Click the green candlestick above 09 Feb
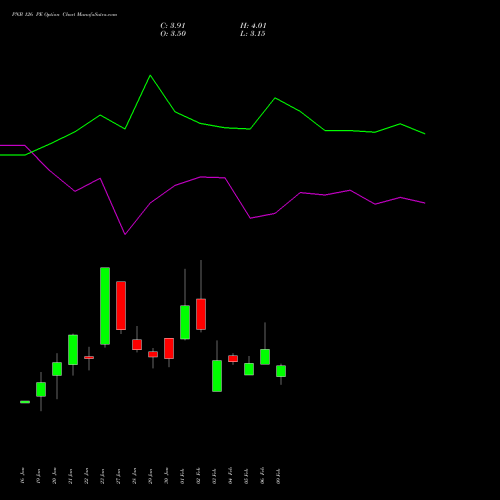Viewport: 500px width, 500px height. (281, 371)
